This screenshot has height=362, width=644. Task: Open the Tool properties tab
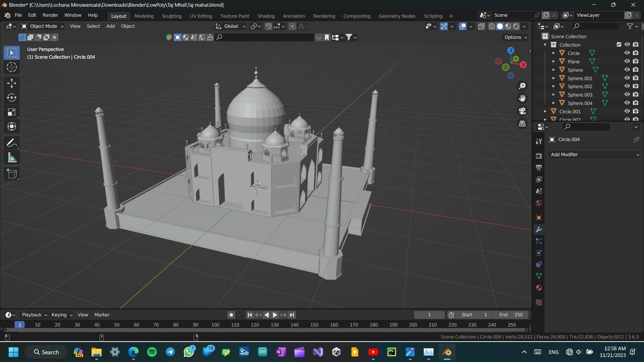pos(539,141)
